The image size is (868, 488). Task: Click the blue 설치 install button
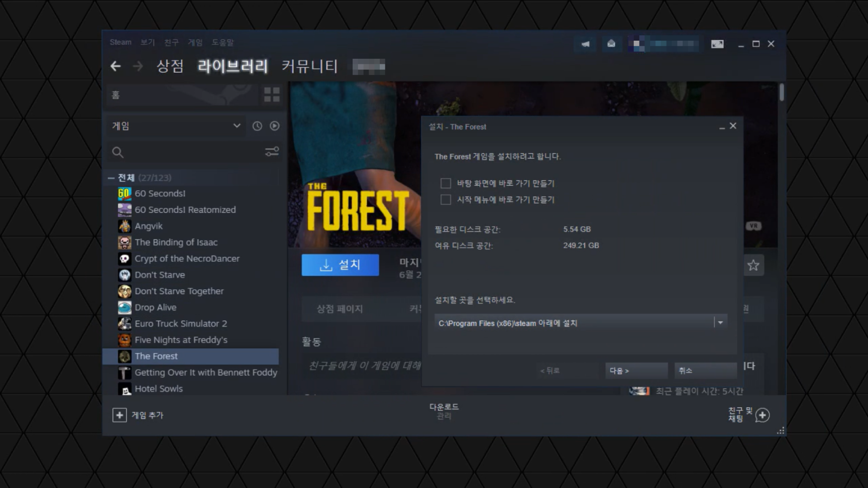coord(340,265)
